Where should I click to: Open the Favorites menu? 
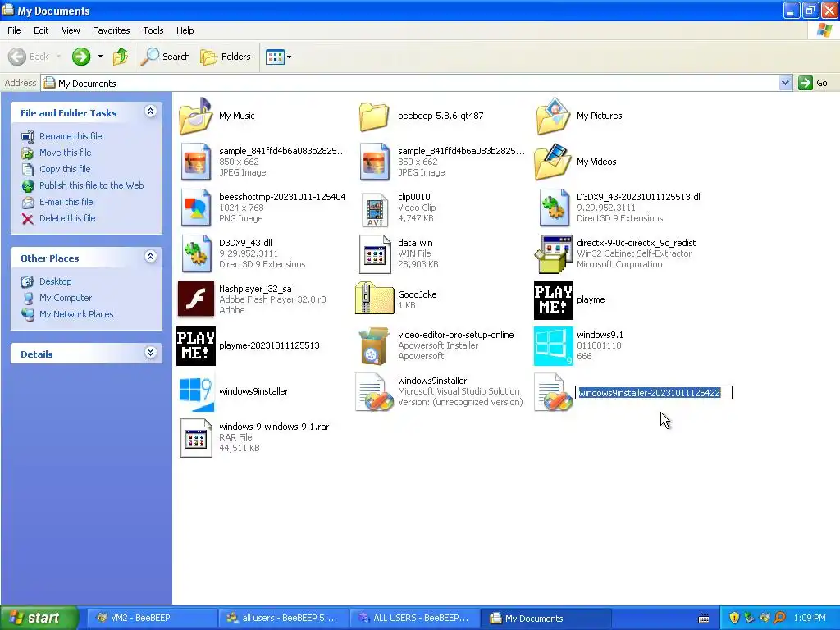[112, 30]
